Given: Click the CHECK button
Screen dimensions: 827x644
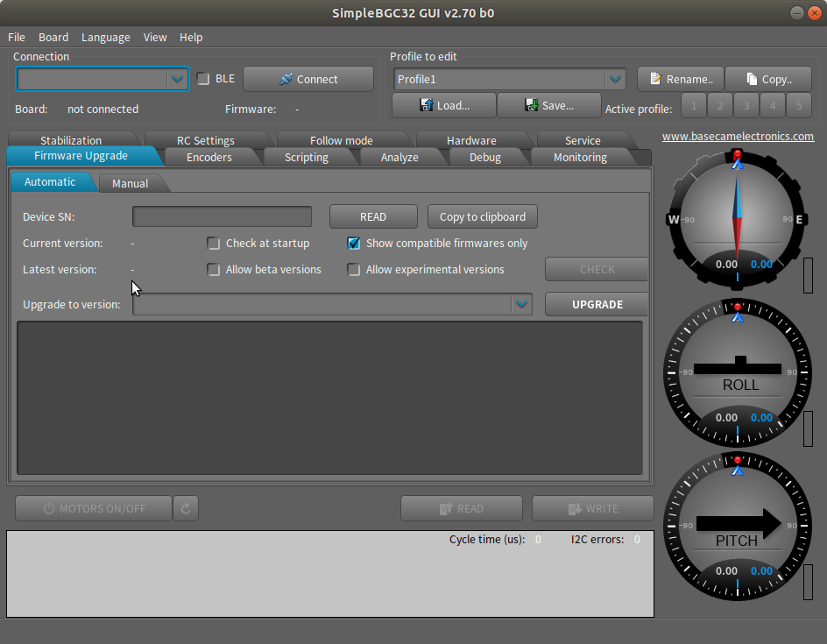Looking at the screenshot, I should point(597,270).
